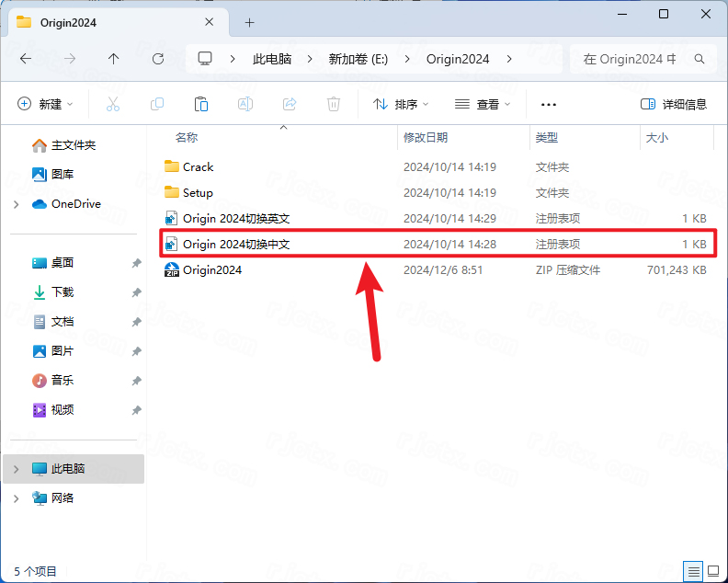Click the Share icon in toolbar
The height and width of the screenshot is (583, 728).
click(290, 105)
